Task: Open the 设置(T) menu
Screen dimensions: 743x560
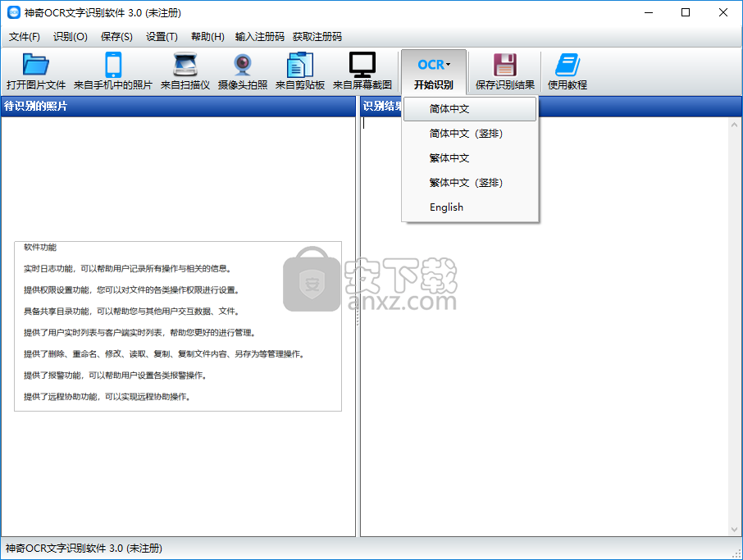Action: pos(162,37)
